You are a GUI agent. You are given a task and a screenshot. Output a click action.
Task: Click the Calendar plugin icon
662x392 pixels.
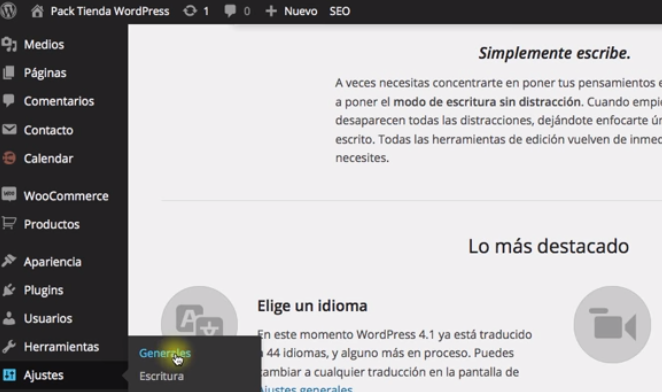tap(9, 158)
